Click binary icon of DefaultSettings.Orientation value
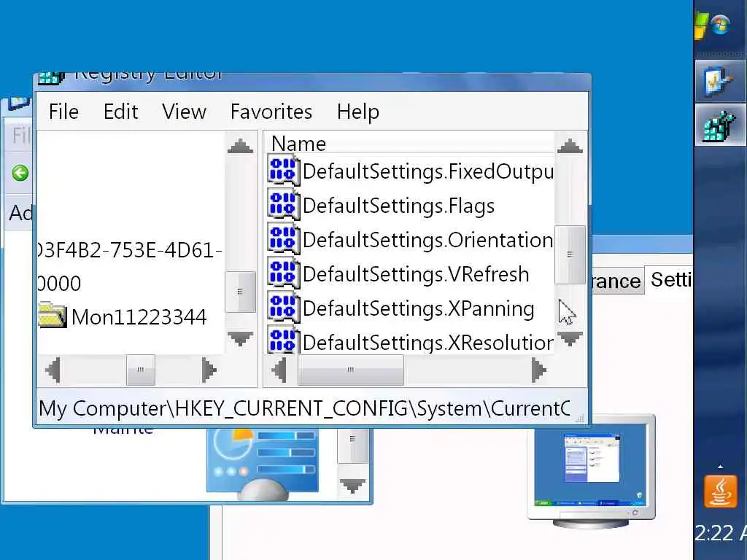 tap(284, 239)
